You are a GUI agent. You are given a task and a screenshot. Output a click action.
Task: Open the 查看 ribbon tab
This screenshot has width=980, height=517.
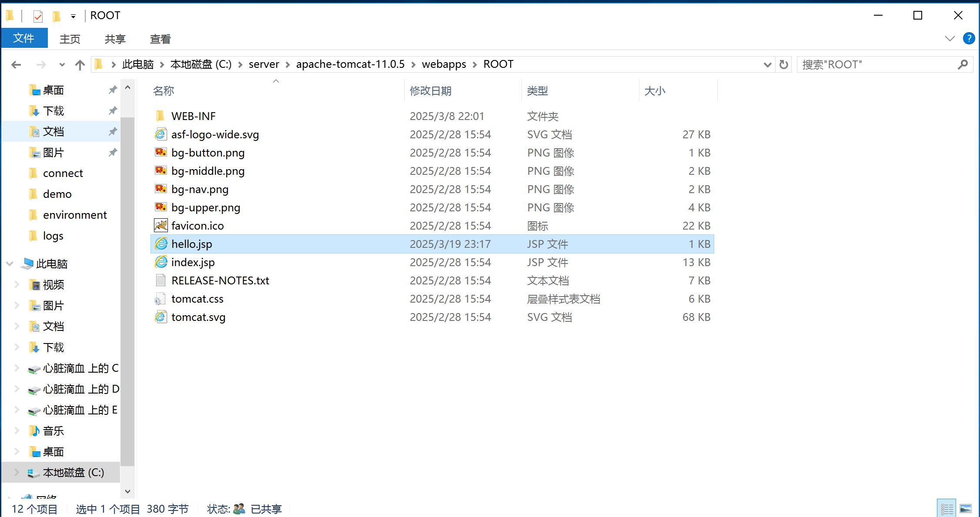[160, 39]
